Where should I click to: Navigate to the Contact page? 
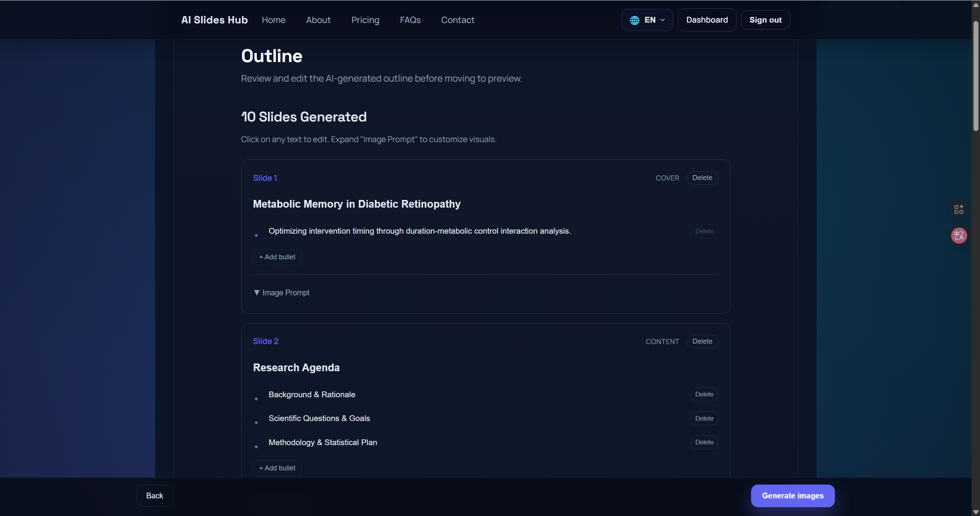coord(457,20)
